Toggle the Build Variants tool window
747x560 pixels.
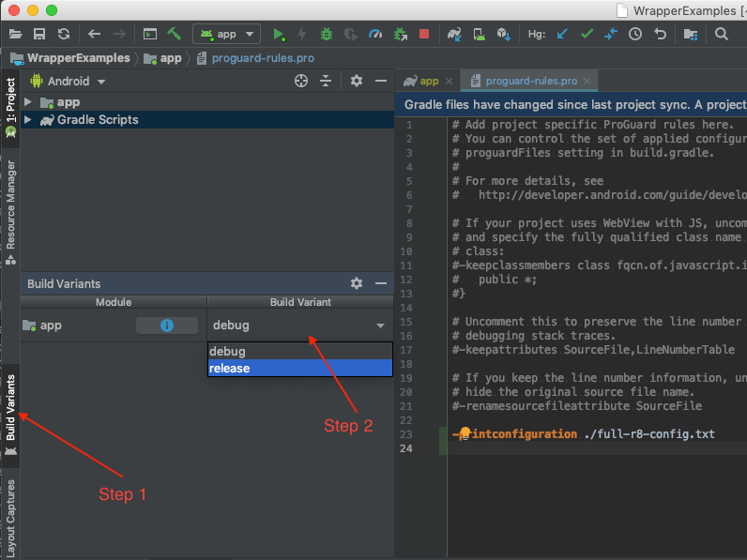click(10, 415)
